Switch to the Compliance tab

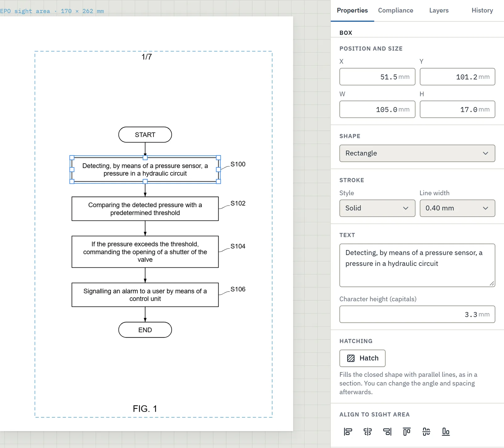point(396,10)
